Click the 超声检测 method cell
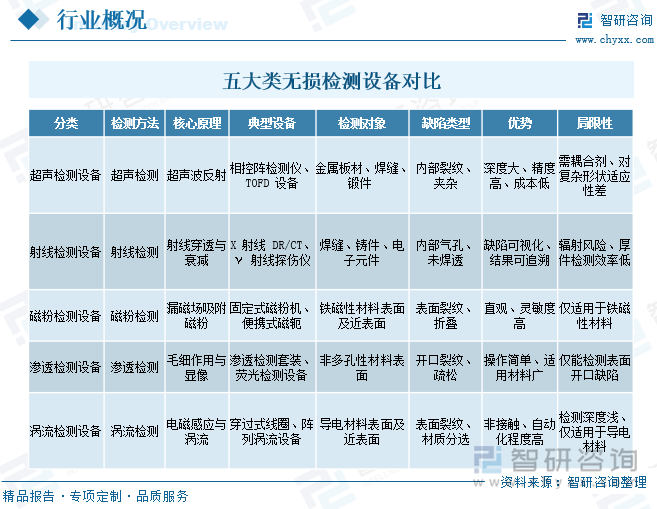 coord(135,175)
